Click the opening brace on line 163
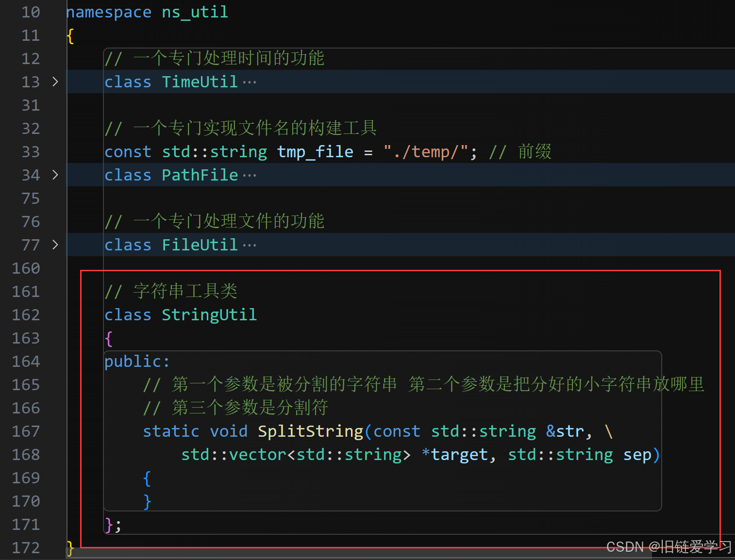 (x=109, y=338)
